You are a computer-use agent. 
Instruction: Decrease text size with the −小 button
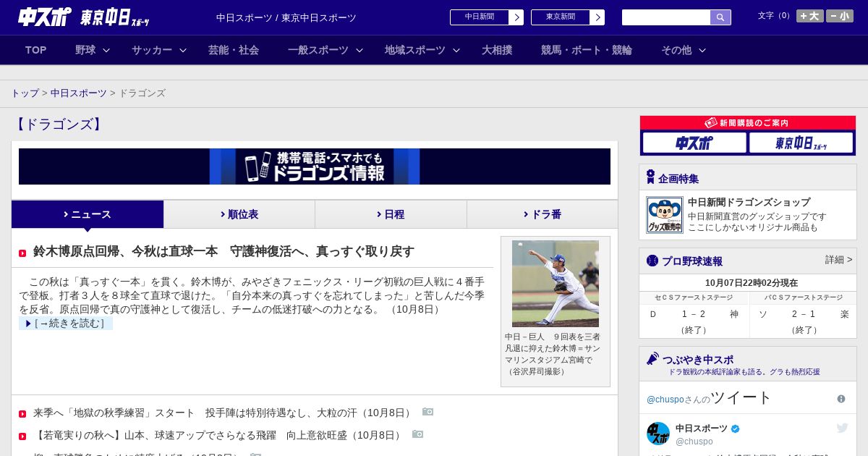tap(840, 16)
